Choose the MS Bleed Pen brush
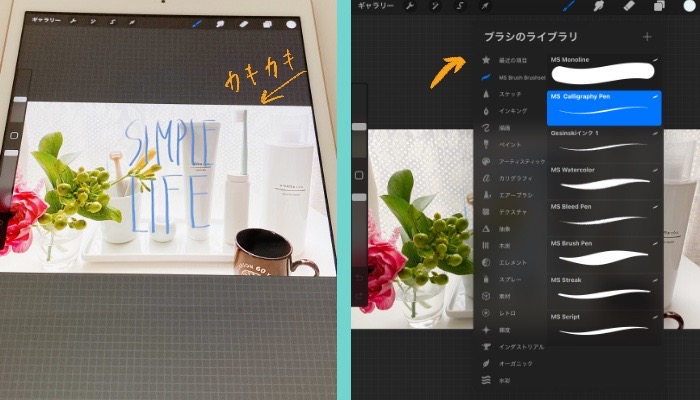This screenshot has height=400, width=700. (x=604, y=218)
